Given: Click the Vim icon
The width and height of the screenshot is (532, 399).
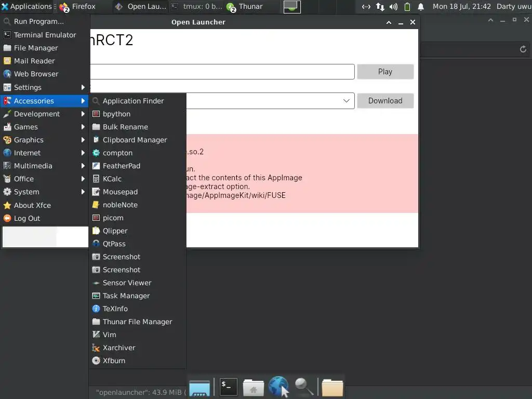Looking at the screenshot, I should 96,335.
